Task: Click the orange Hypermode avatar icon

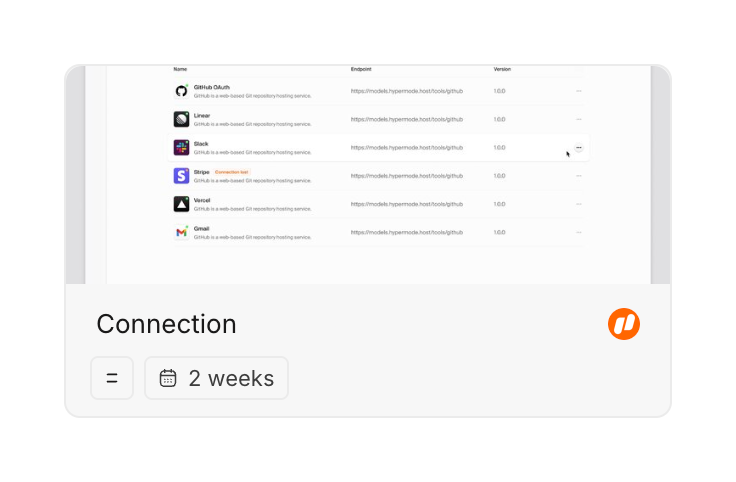Action: [624, 324]
